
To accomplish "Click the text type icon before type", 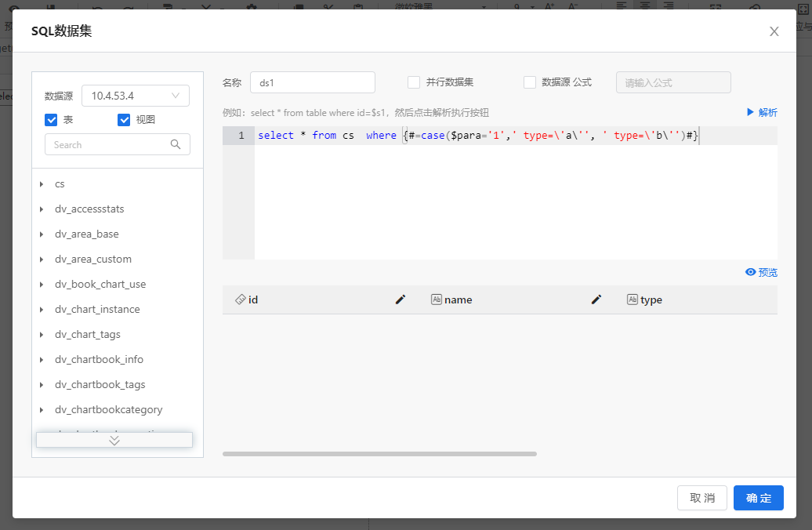I will point(633,299).
